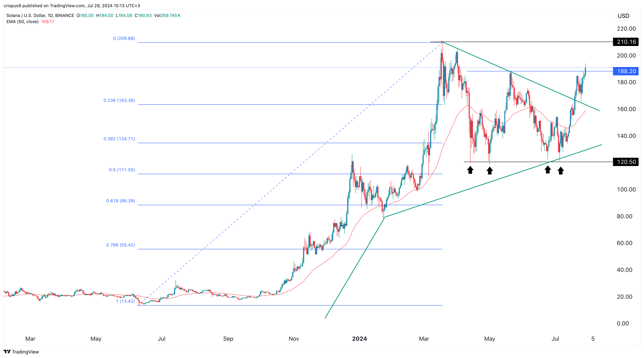Click the 80.00 price axis tick
The image size is (644, 358).
tap(625, 216)
